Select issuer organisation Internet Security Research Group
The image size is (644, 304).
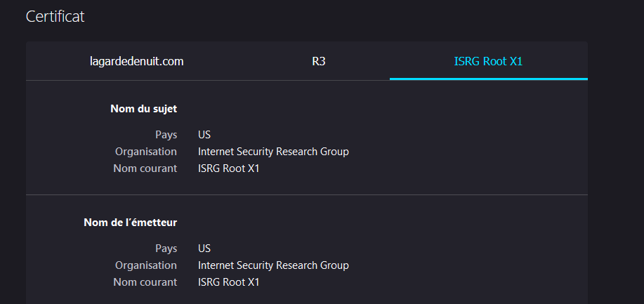click(273, 265)
